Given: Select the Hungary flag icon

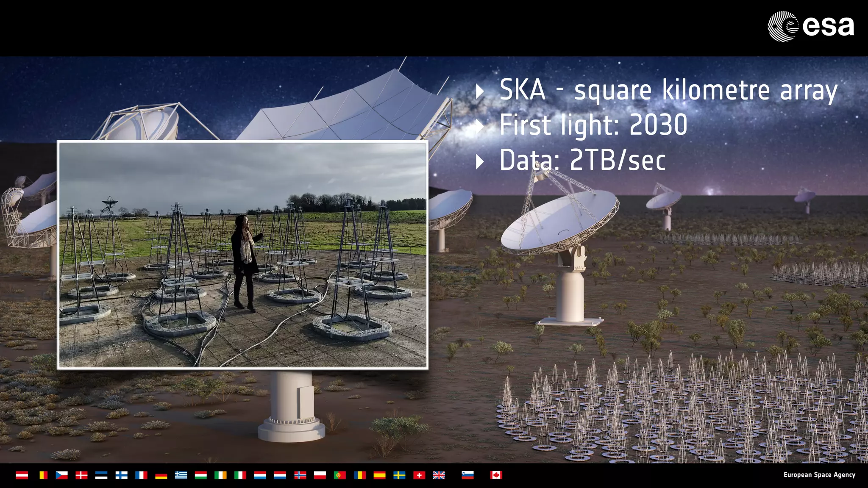Looking at the screenshot, I should click(201, 475).
